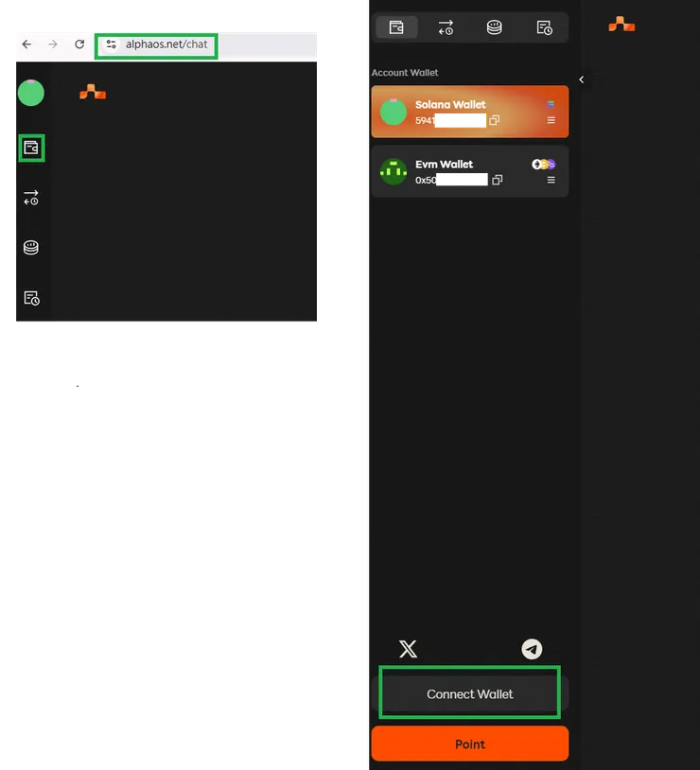
Task: Switch to swap history tab in top panel
Action: [x=446, y=27]
